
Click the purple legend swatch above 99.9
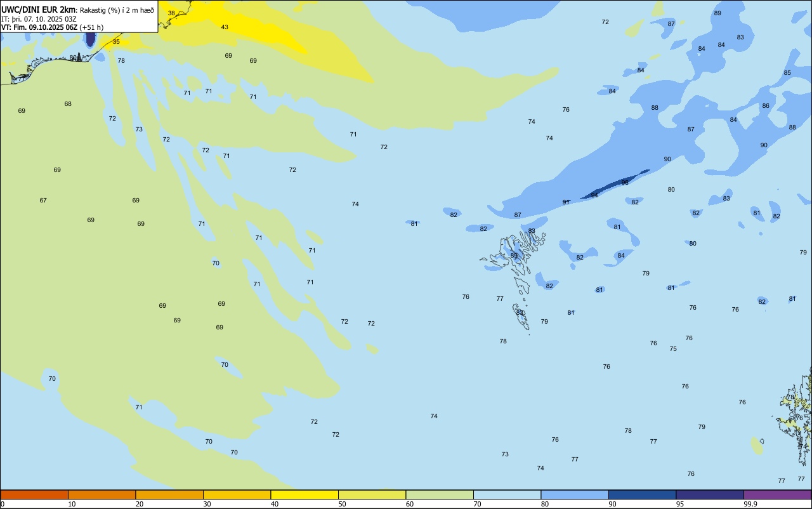777,494
